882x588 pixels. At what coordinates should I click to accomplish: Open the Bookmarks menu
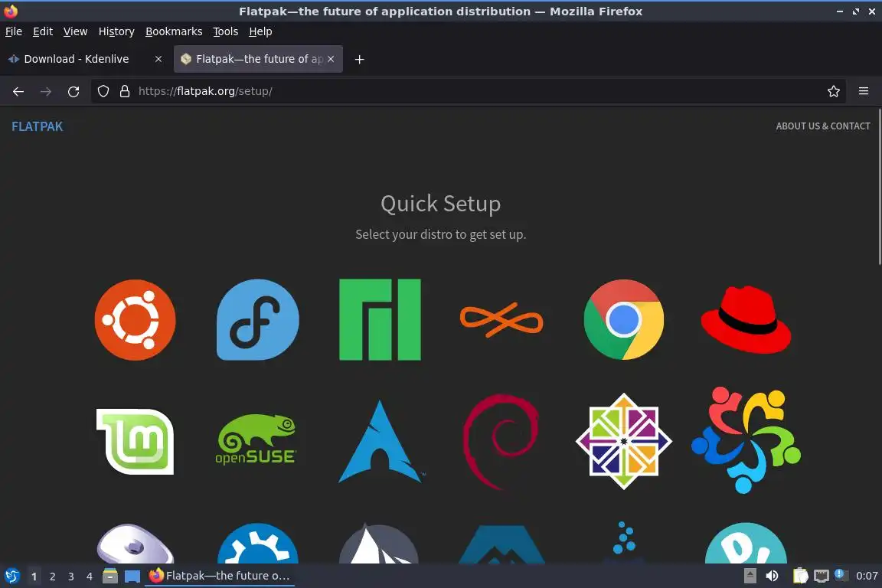coord(174,31)
